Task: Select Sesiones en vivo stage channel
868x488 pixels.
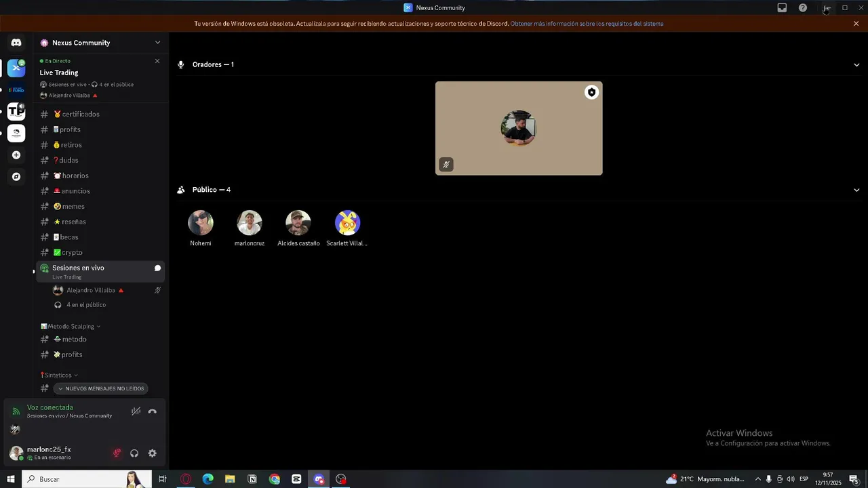Action: click(x=100, y=272)
